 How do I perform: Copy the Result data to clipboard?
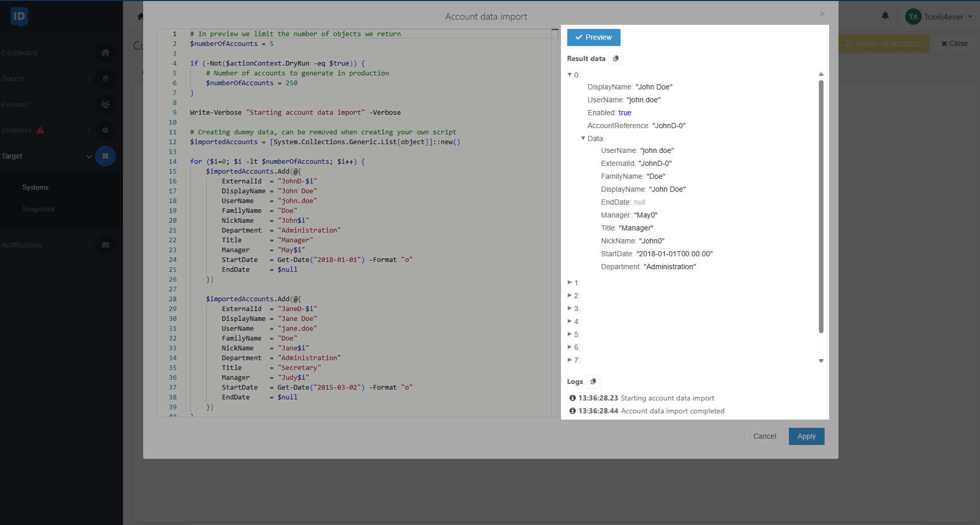coord(616,58)
